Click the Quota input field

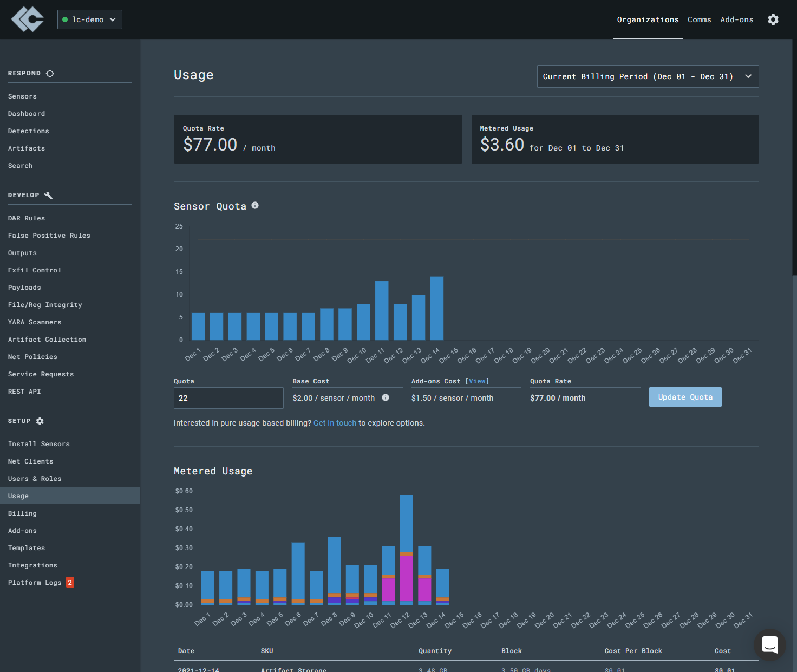[228, 398]
